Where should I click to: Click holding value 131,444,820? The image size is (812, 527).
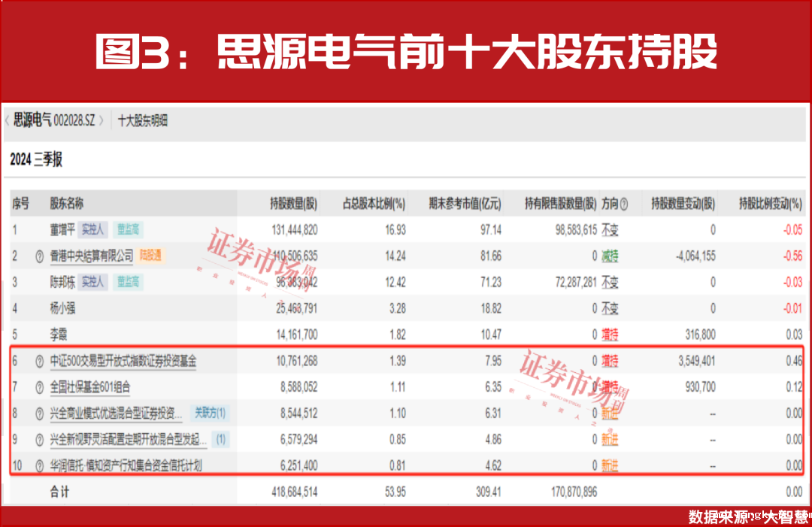click(295, 230)
